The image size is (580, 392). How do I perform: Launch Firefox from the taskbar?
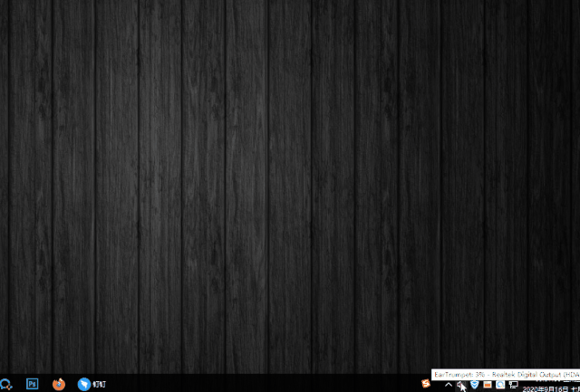(59, 384)
